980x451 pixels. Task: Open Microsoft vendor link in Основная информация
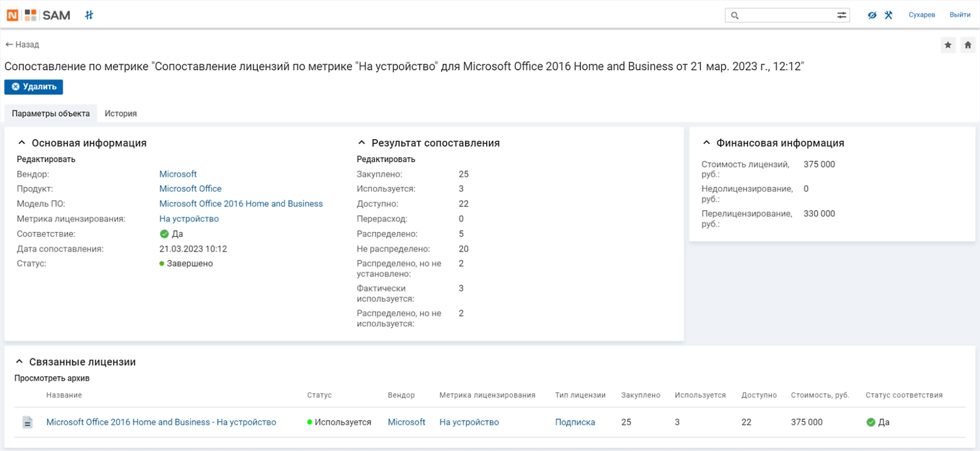[x=178, y=174]
